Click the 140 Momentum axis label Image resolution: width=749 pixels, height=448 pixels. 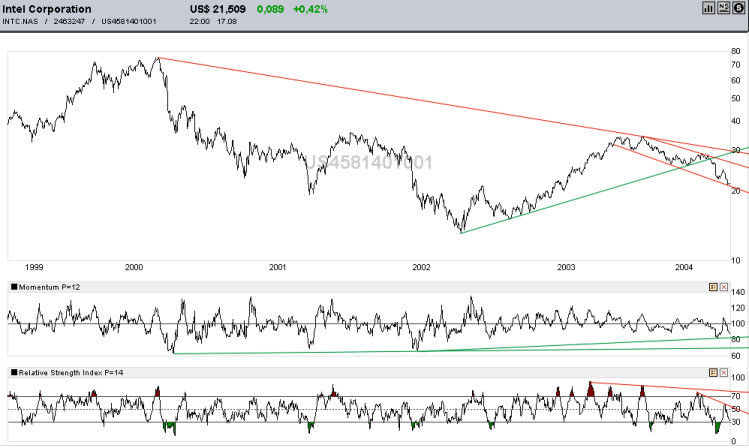coord(738,292)
